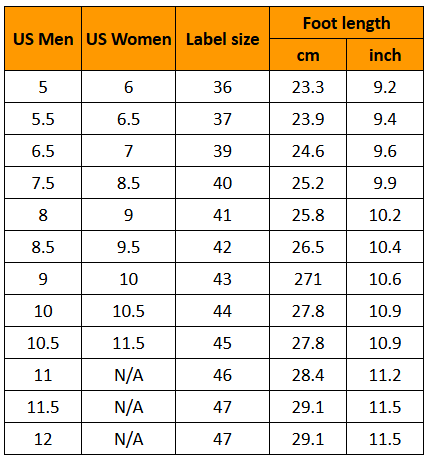Click the US Men 12 cell

(x=43, y=439)
